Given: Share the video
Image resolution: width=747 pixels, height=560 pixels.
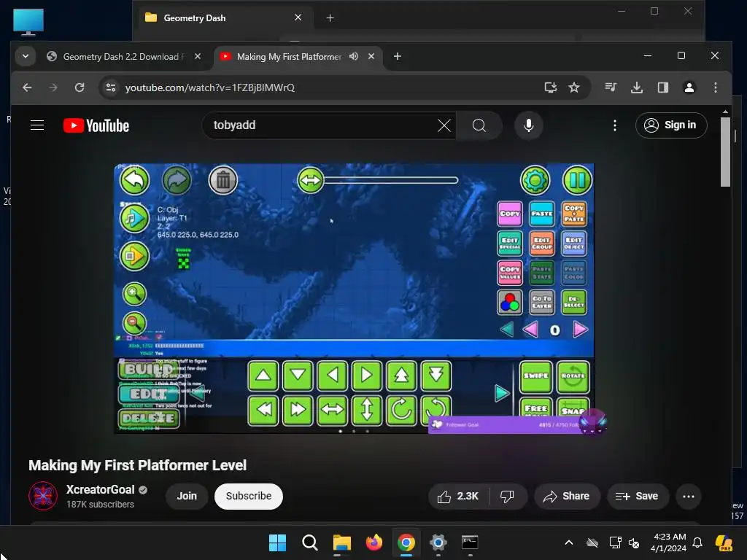Looking at the screenshot, I should coord(566,496).
